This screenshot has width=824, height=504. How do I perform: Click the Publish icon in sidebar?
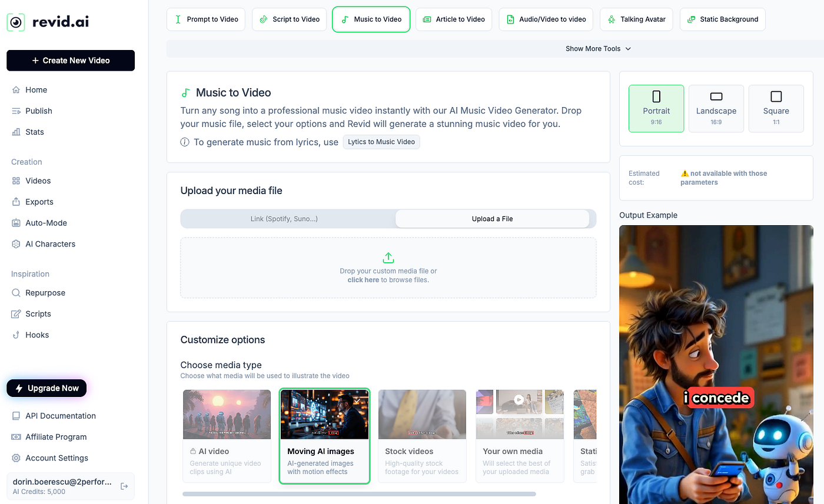tap(16, 111)
